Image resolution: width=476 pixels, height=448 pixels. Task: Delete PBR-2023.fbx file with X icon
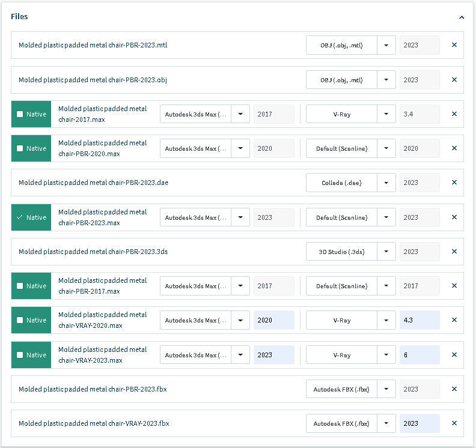tap(454, 389)
